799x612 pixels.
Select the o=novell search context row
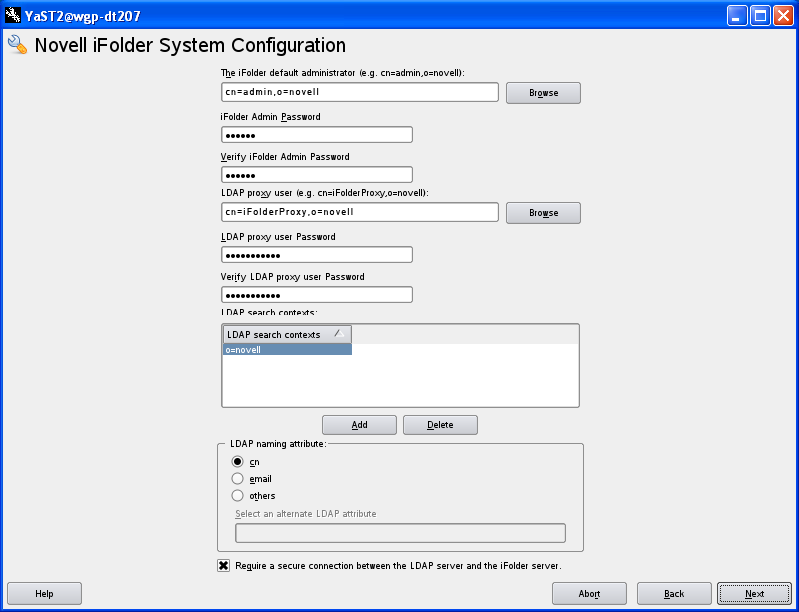pos(287,350)
